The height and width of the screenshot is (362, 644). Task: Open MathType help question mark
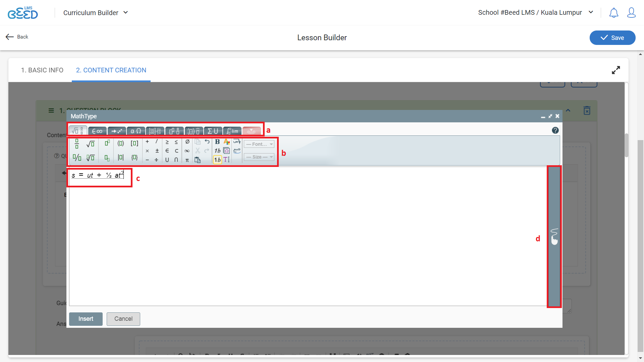click(x=555, y=130)
